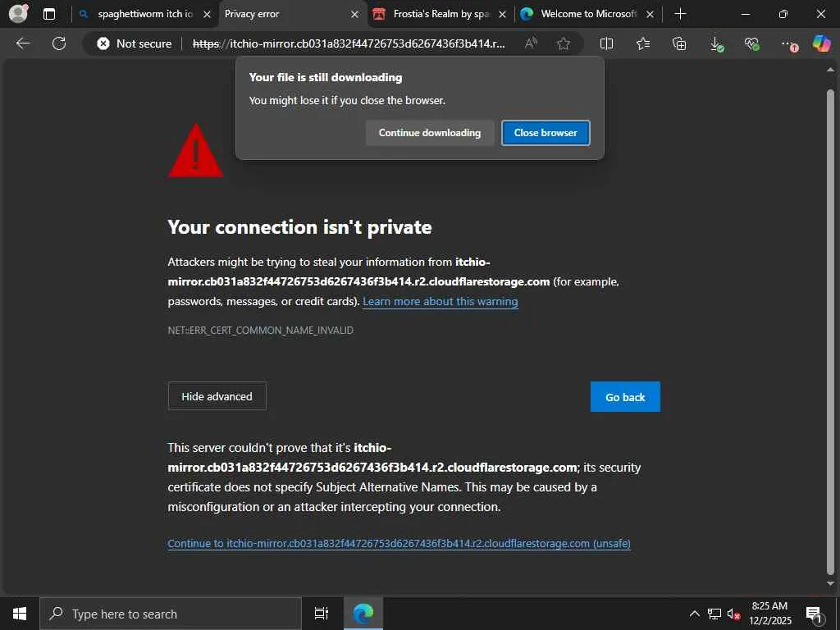Open the Copilot sidebar icon

click(x=821, y=43)
